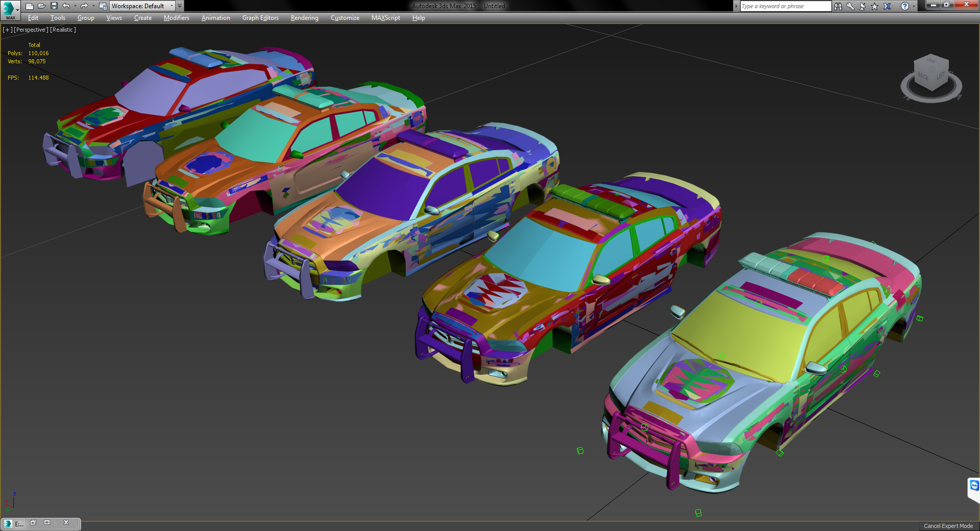Create a new scene with New icon
Screen dimensions: 980x531
pyautogui.click(x=29, y=6)
